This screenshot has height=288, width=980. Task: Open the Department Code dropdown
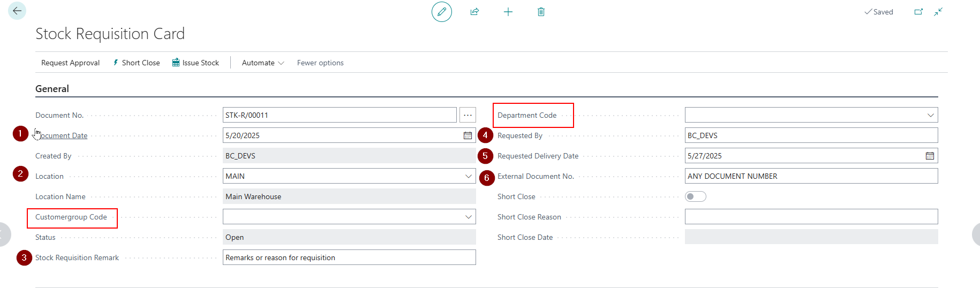[x=931, y=115]
